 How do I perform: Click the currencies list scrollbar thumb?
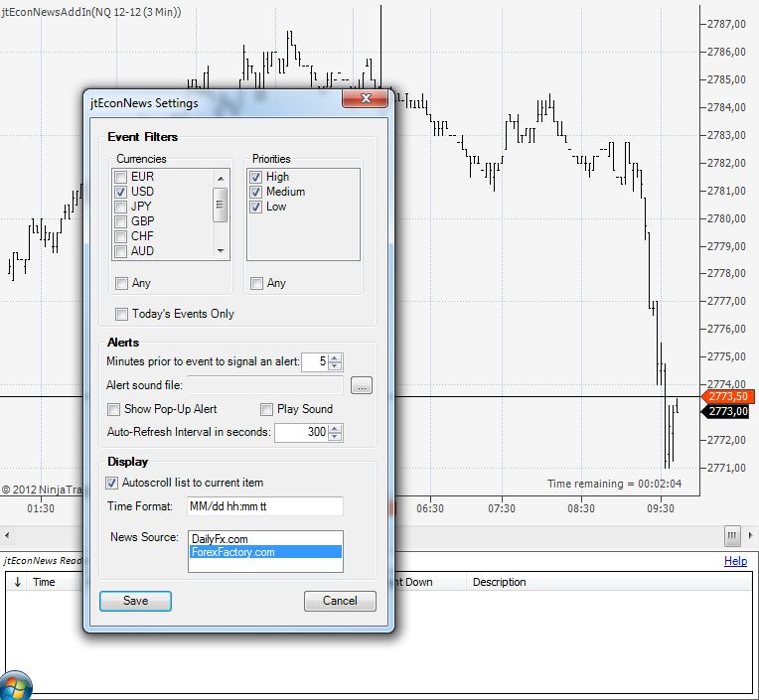click(221, 205)
